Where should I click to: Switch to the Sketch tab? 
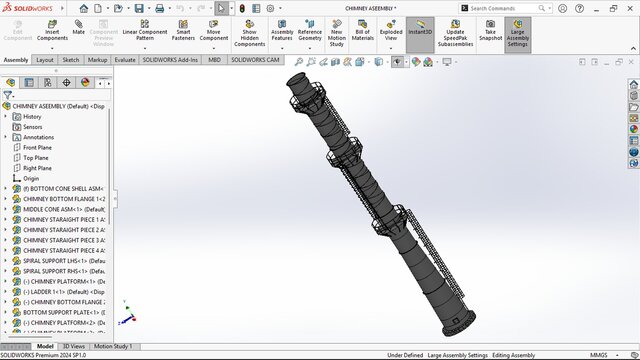pyautogui.click(x=71, y=60)
